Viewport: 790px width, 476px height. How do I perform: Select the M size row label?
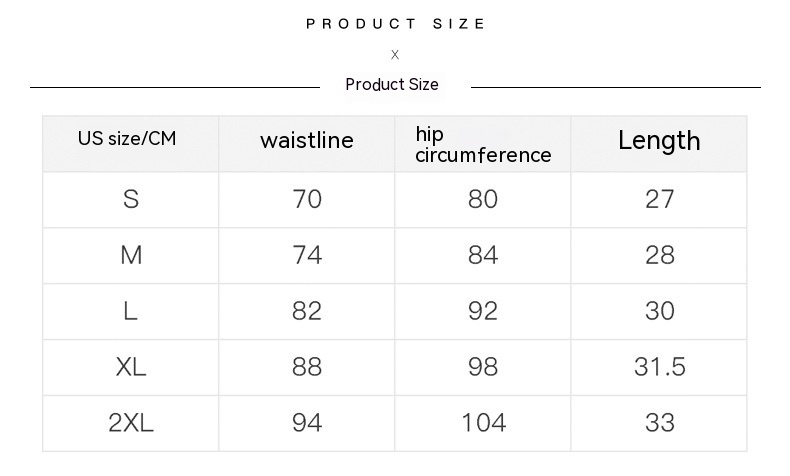pos(131,255)
